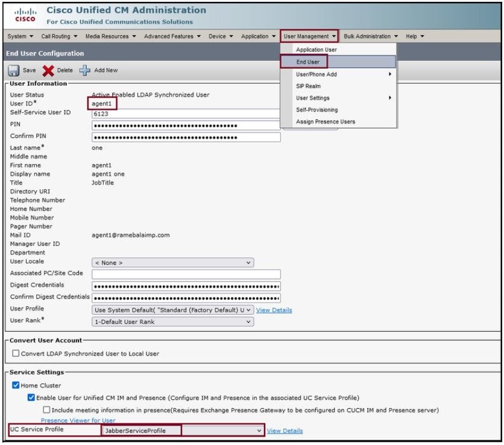
Task: Open the User Rank dropdown
Action: (172, 321)
